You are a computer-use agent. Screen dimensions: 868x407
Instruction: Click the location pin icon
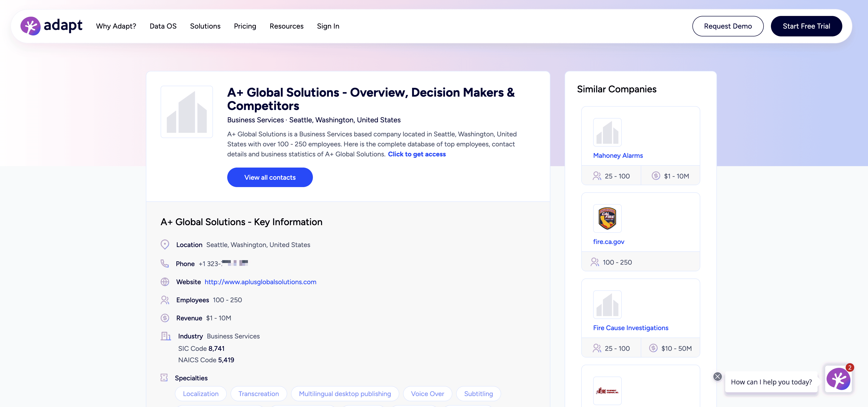[165, 245]
